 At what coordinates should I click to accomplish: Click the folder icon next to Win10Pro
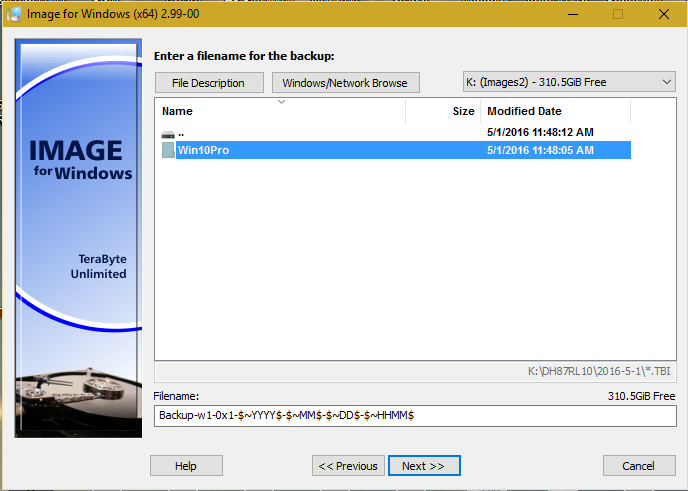(168, 150)
